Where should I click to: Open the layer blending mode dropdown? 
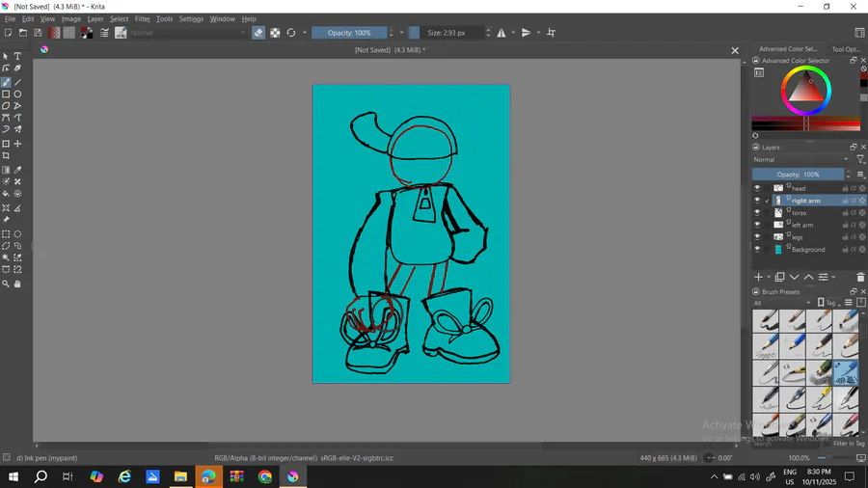pos(800,160)
